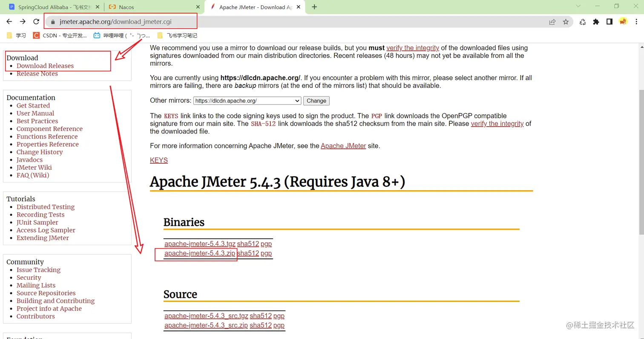Open Release Notes in sidebar

click(x=37, y=73)
